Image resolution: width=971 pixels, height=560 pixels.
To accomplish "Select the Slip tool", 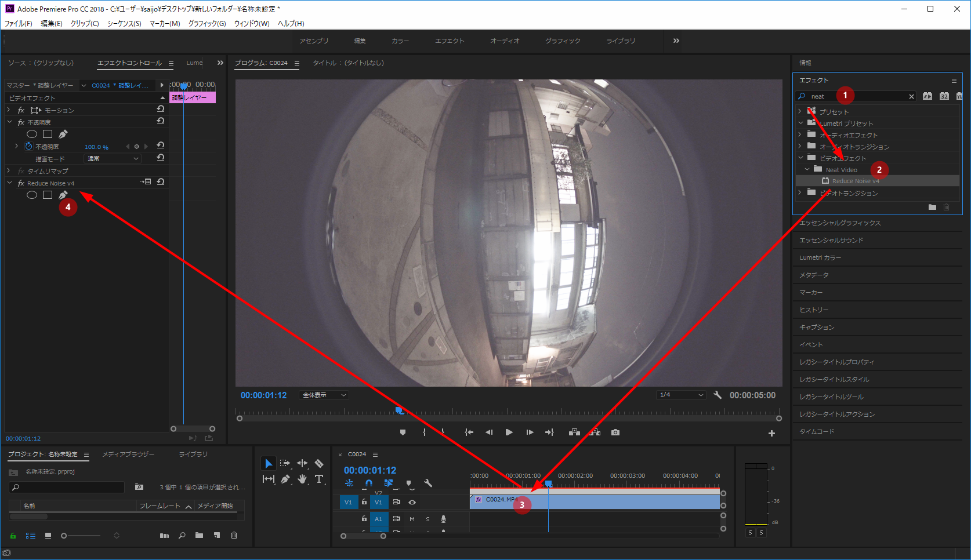I will click(x=268, y=479).
